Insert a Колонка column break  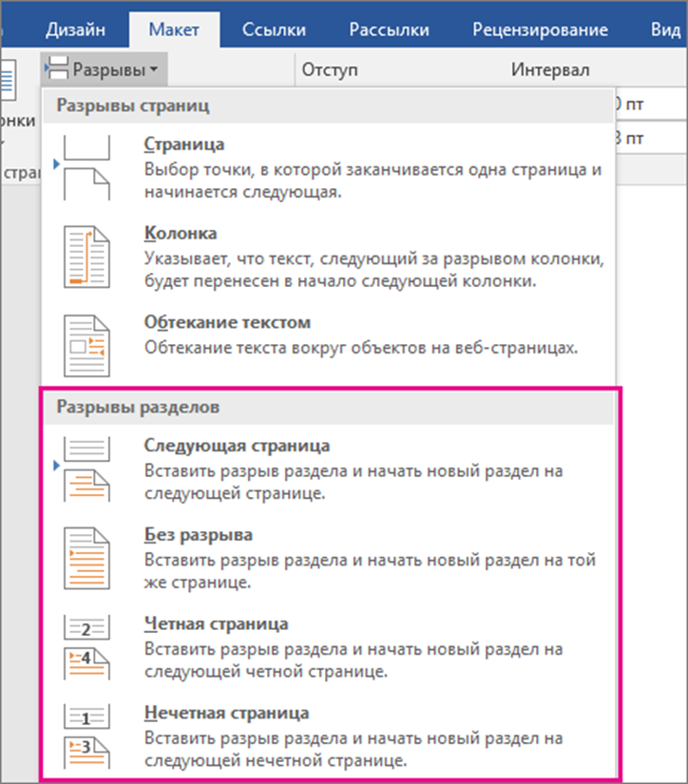coord(329,257)
